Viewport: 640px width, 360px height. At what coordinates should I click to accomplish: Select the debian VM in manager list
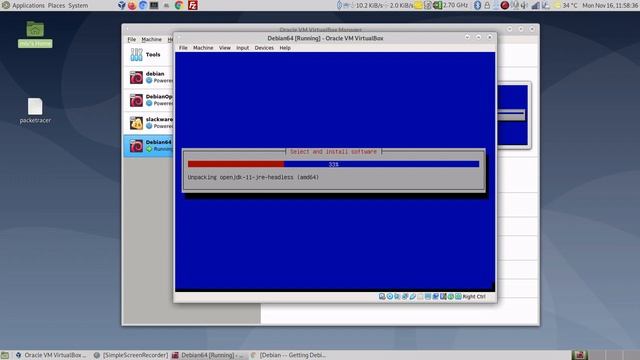[148, 77]
